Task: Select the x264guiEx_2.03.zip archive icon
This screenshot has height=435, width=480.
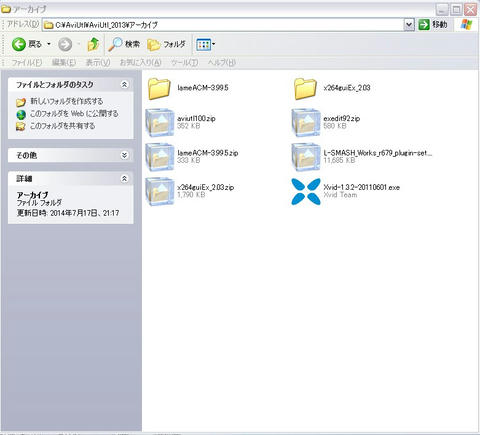Action: point(160,191)
